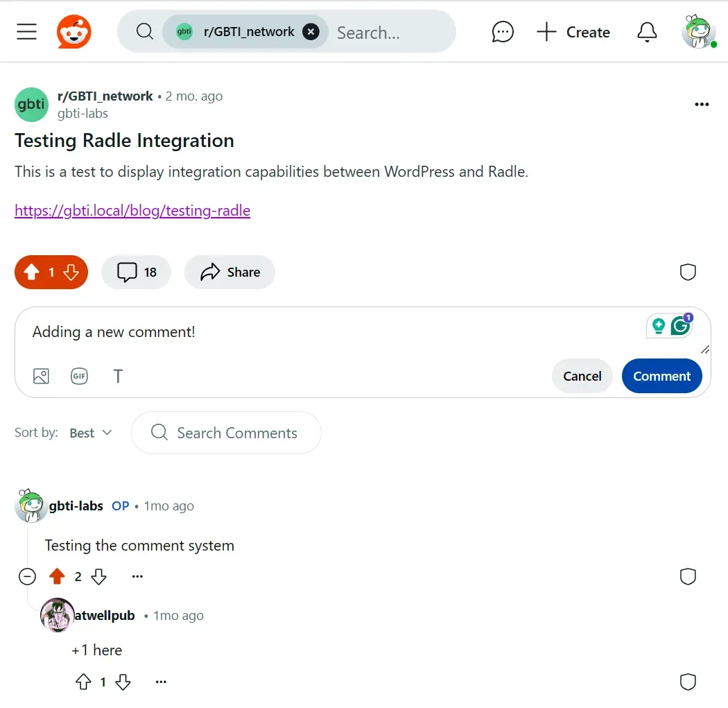728x708 pixels.
Task: Upvote atwellpub's +1 here comment
Action: click(x=84, y=682)
